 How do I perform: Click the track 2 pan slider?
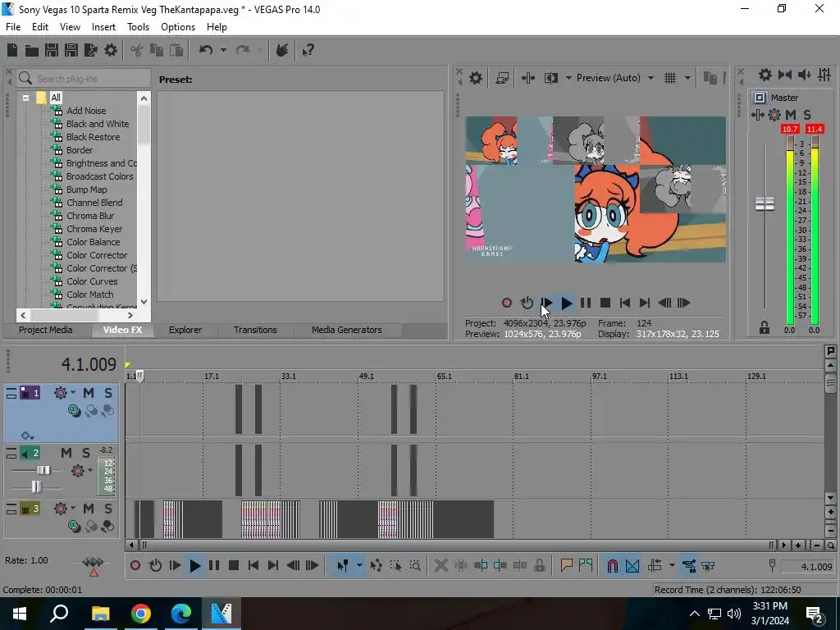pyautogui.click(x=36, y=486)
